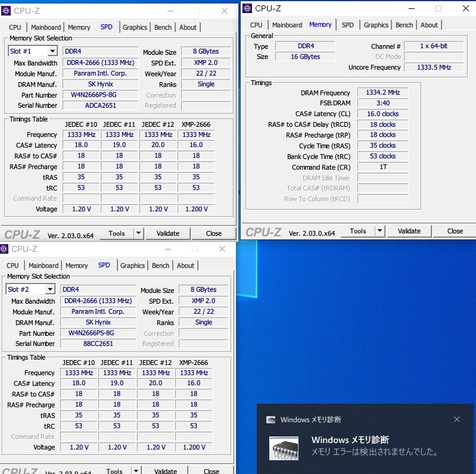Click Slot #1 XMP-2666 voltage 1.200 V cell
The image size is (476, 474).
[x=196, y=209]
